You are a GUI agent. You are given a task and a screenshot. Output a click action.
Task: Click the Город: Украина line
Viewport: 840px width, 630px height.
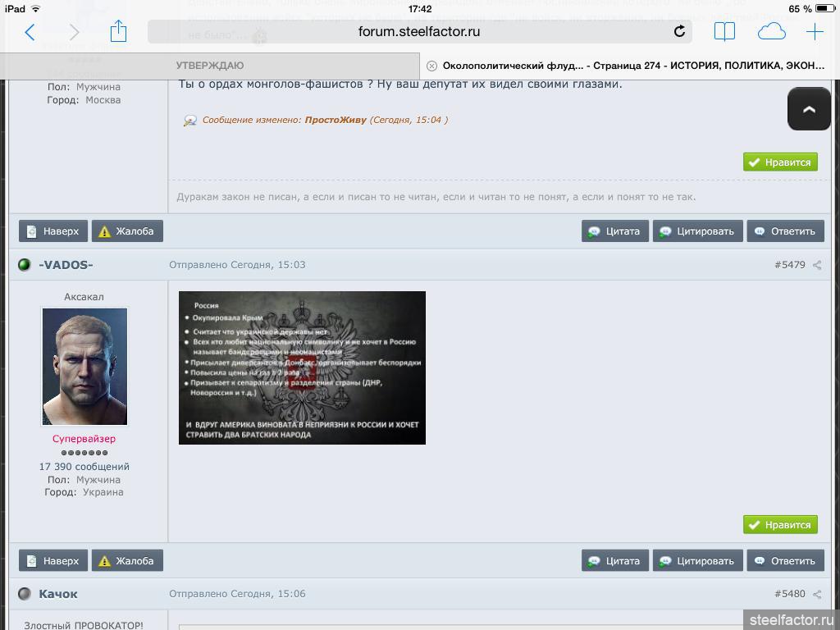tap(84, 492)
